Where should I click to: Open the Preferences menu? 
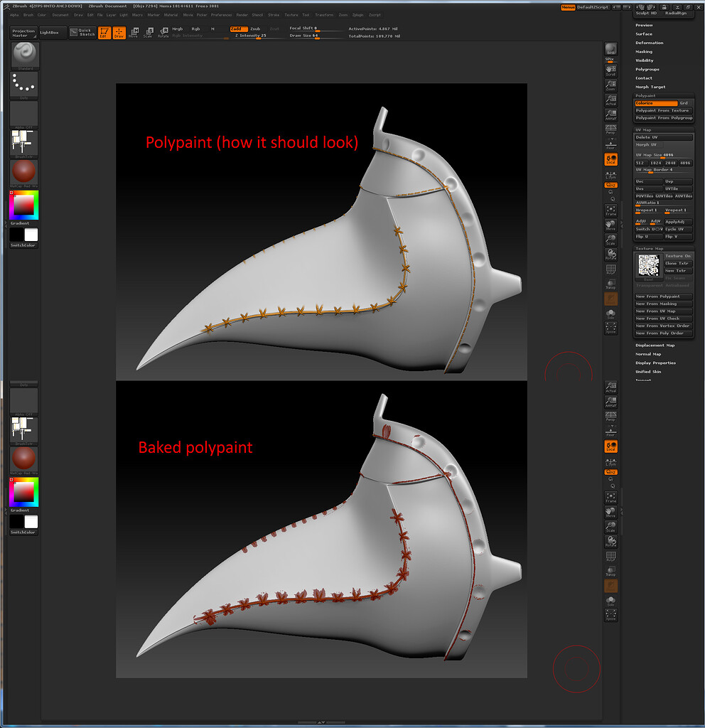click(x=221, y=14)
